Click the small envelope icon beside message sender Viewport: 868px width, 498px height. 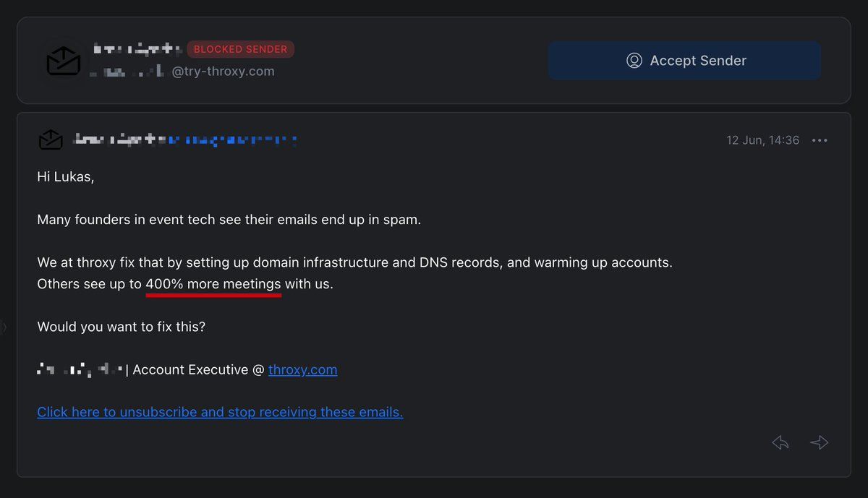tap(51, 139)
